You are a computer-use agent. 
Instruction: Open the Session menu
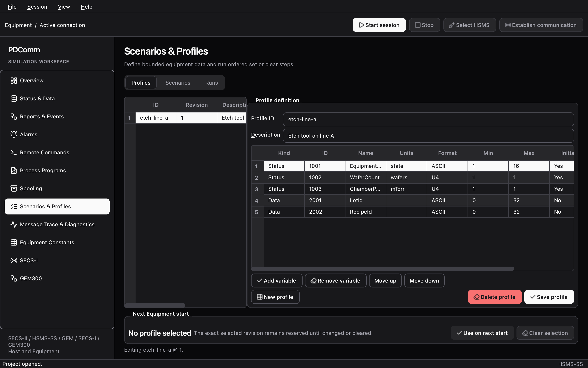(37, 7)
